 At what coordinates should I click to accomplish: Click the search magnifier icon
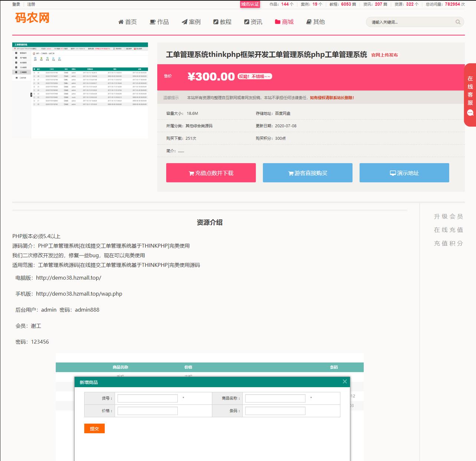tap(458, 22)
